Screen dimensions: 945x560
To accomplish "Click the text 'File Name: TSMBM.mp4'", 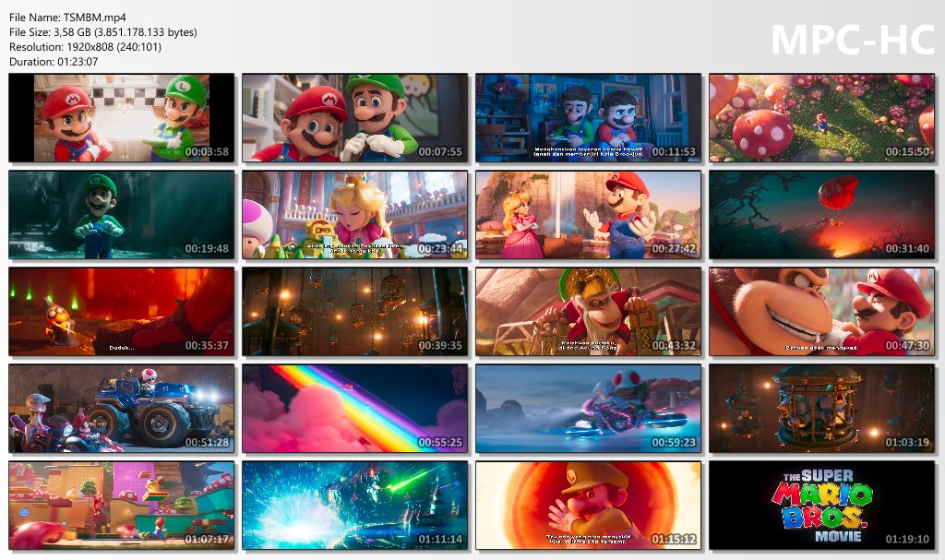I will pyautogui.click(x=67, y=18).
